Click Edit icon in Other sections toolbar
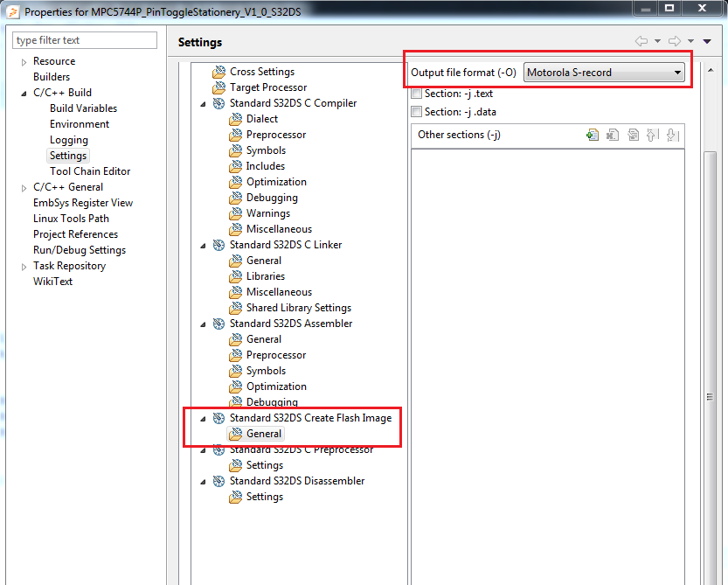 pos(633,136)
